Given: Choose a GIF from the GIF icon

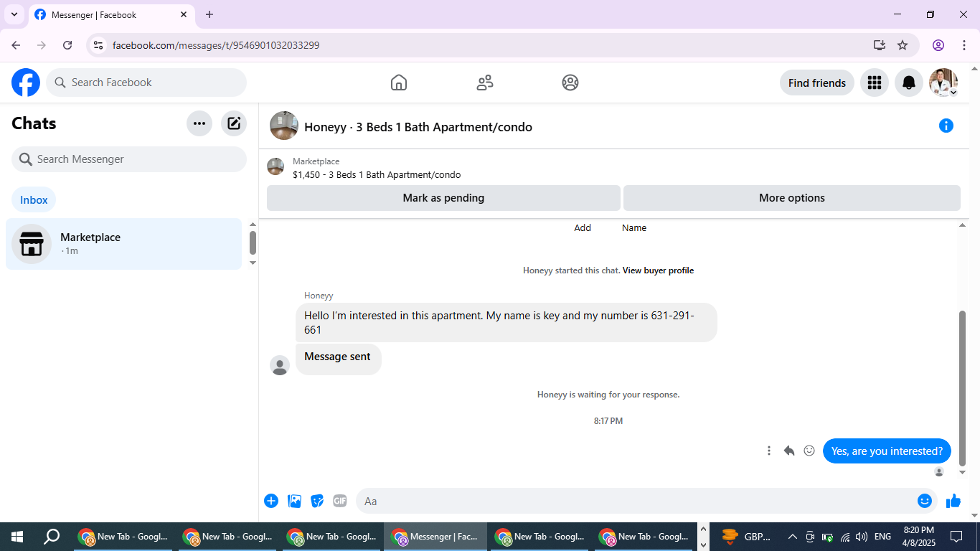Looking at the screenshot, I should 340,501.
